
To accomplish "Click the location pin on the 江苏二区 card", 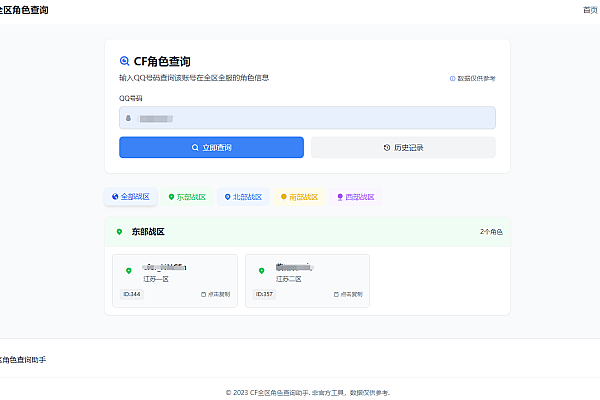I will pyautogui.click(x=262, y=271).
